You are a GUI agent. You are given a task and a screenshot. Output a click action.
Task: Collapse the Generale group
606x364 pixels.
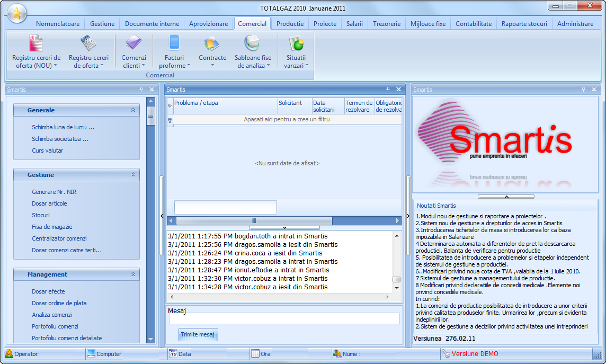133,110
